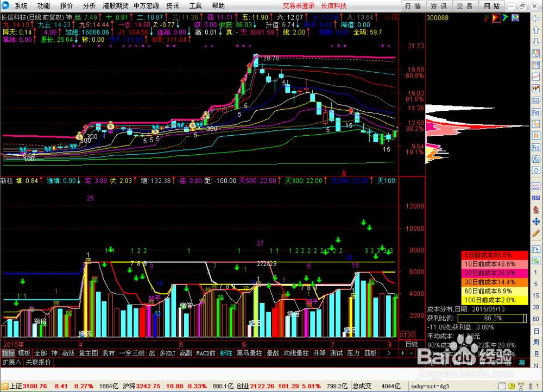Open the 功能 menu
543x392 pixels.
click(43, 5)
